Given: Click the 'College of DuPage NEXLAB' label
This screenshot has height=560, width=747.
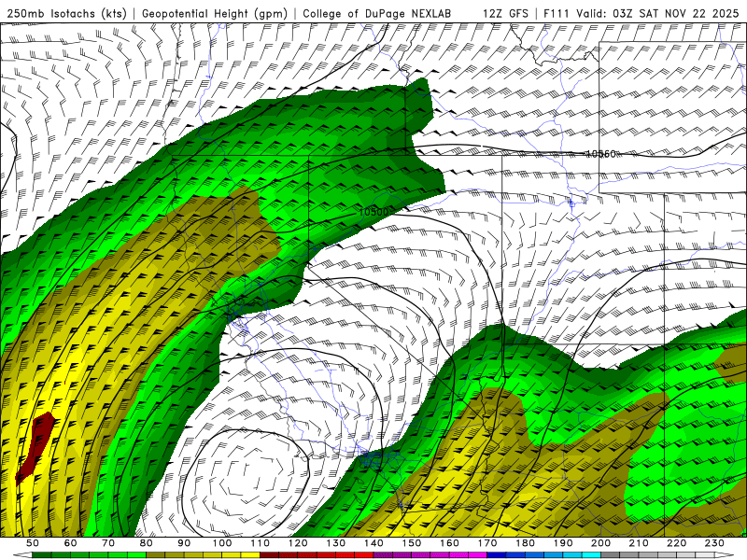Looking at the screenshot, I should coord(377,13).
